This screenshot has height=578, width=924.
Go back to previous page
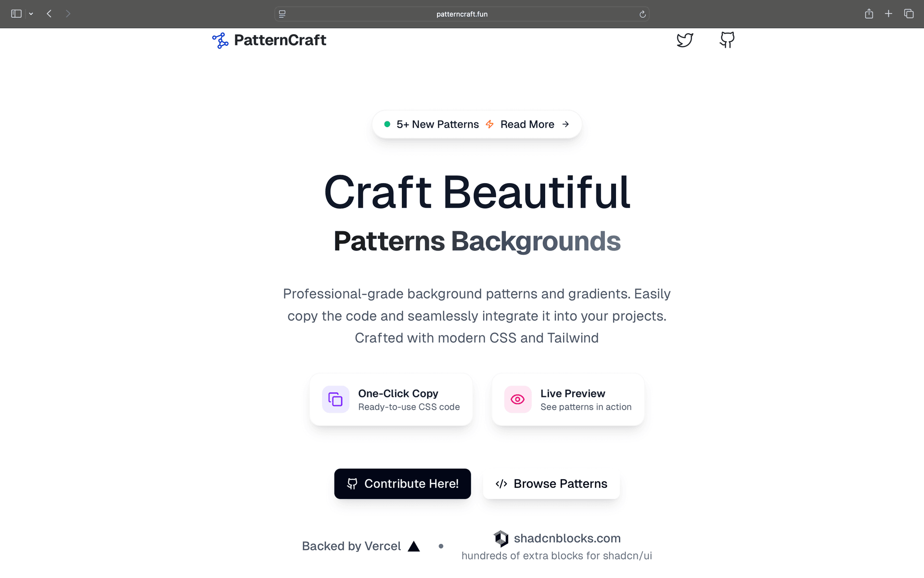[x=49, y=14]
